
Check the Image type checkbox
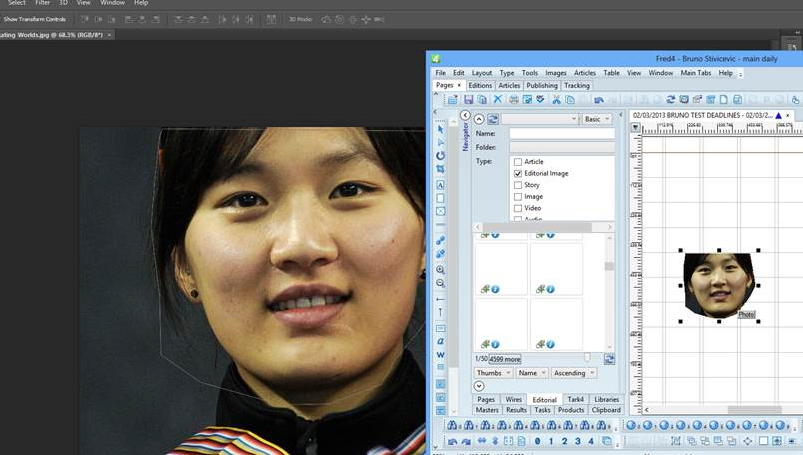tap(518, 197)
